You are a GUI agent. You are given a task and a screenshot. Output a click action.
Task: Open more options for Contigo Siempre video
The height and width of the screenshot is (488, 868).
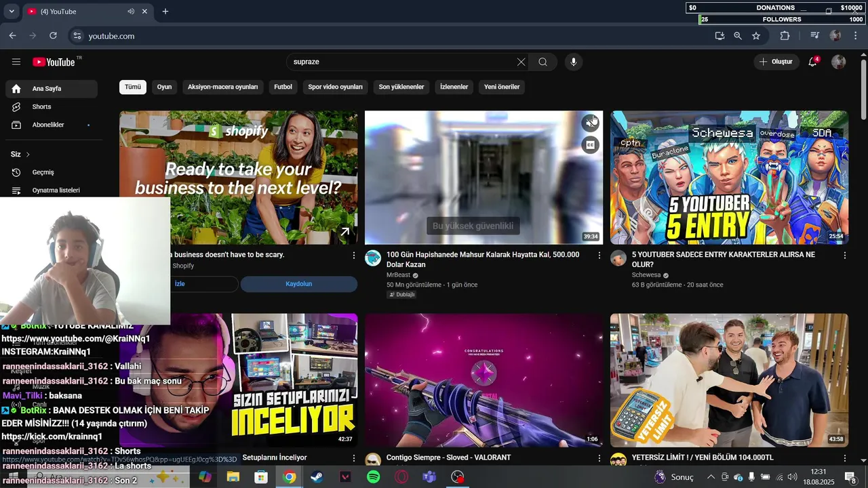(599, 459)
